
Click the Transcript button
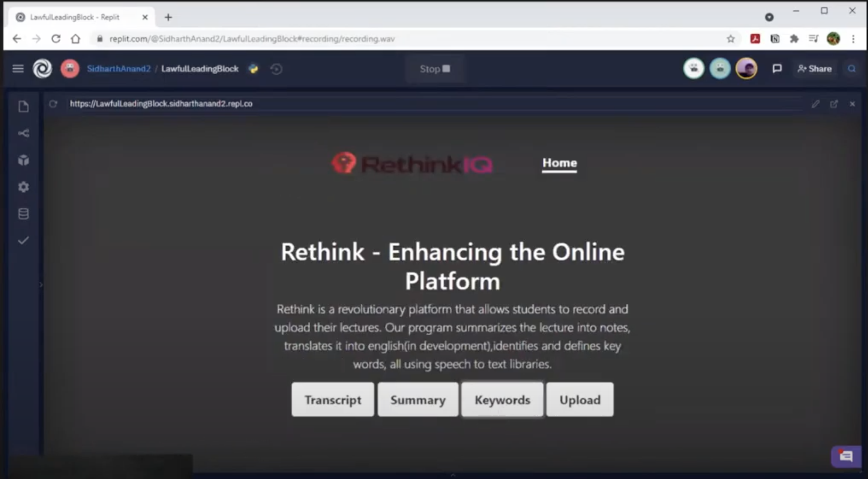click(x=333, y=400)
